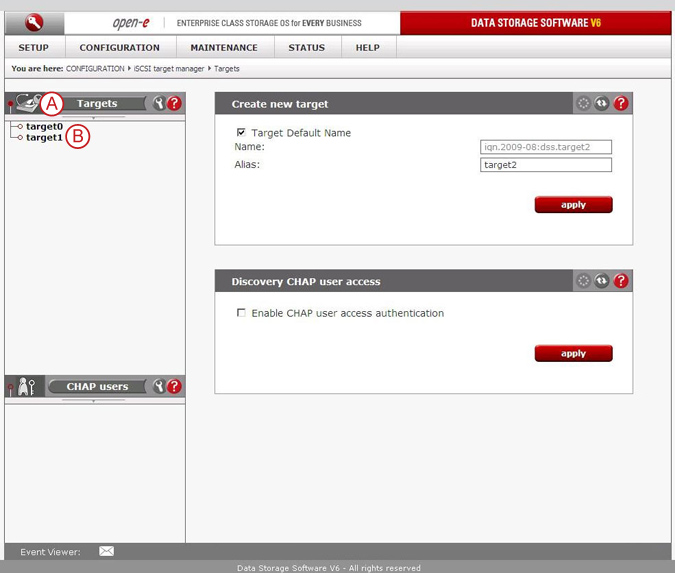
Task: Apply the Create new target settings
Action: point(573,204)
